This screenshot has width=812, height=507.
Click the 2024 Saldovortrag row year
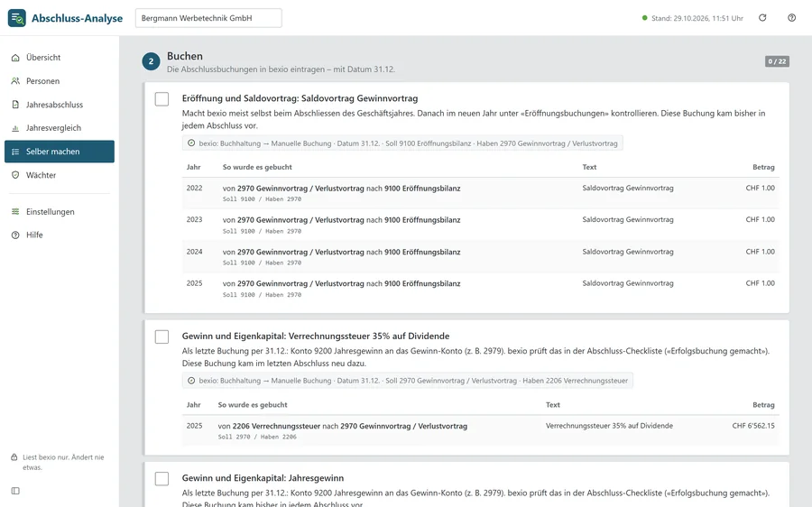click(194, 252)
